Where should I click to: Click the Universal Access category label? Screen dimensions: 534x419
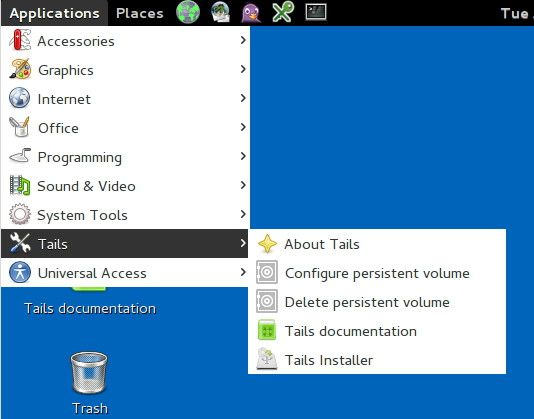[92, 273]
